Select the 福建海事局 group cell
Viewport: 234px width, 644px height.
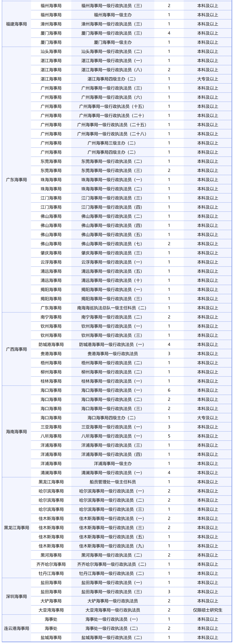(x=16, y=24)
